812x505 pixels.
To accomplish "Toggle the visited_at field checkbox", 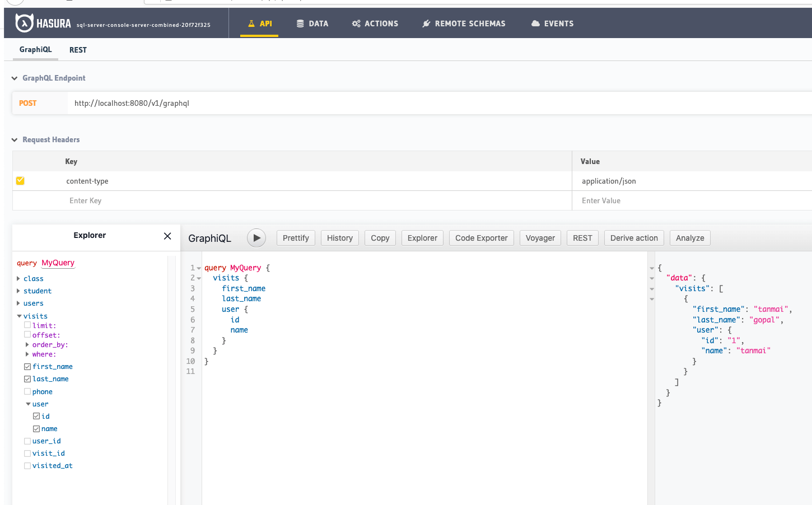I will 27,466.
